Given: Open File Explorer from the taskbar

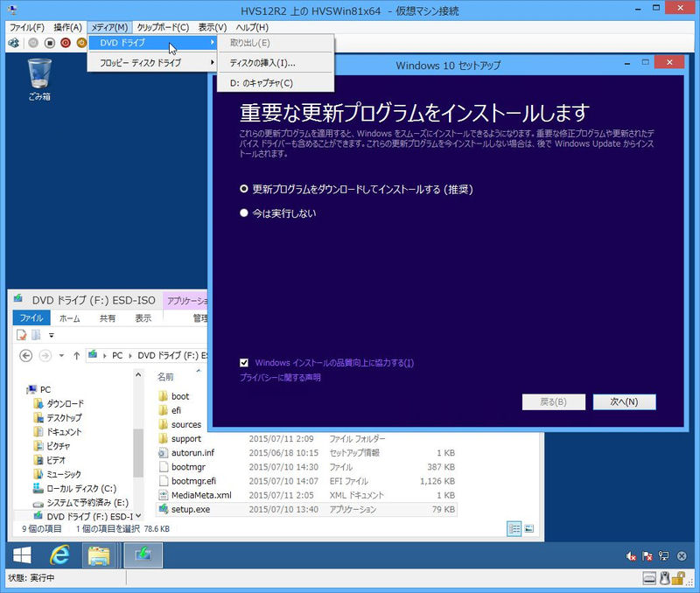Looking at the screenshot, I should pos(99,555).
